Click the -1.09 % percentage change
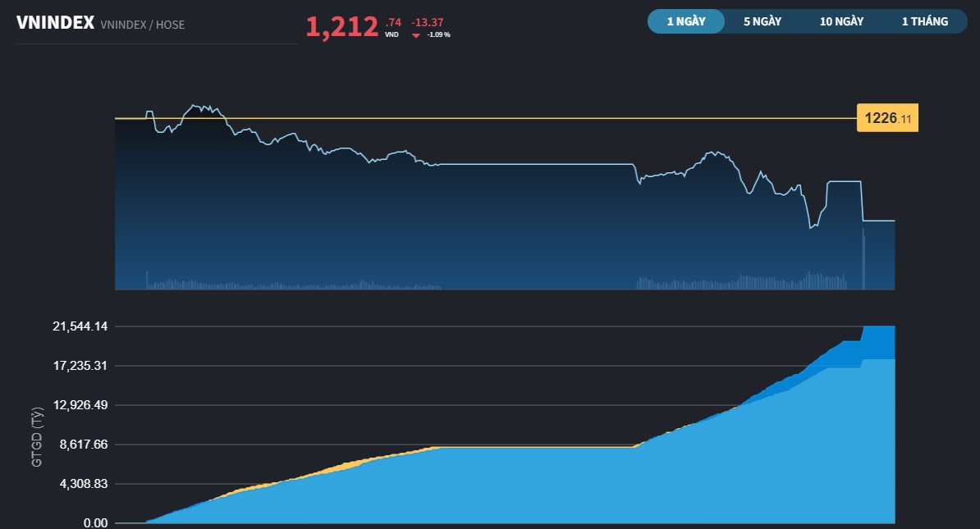Screen dimensions: 980x529 (439, 35)
